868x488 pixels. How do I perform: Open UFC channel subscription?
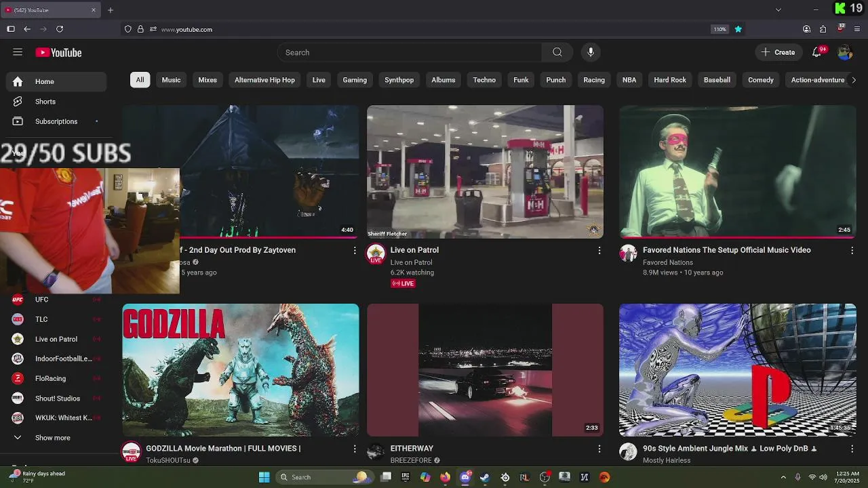(x=56, y=299)
